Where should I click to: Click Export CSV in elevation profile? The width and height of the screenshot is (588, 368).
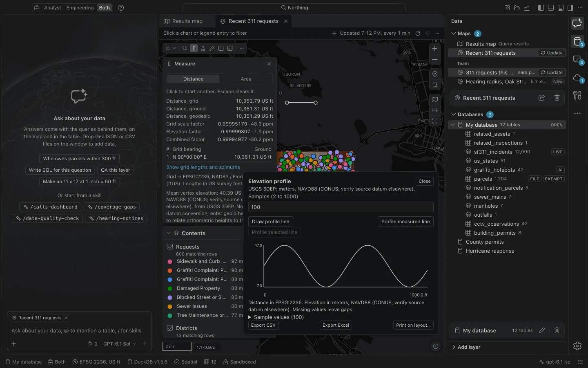(x=263, y=325)
